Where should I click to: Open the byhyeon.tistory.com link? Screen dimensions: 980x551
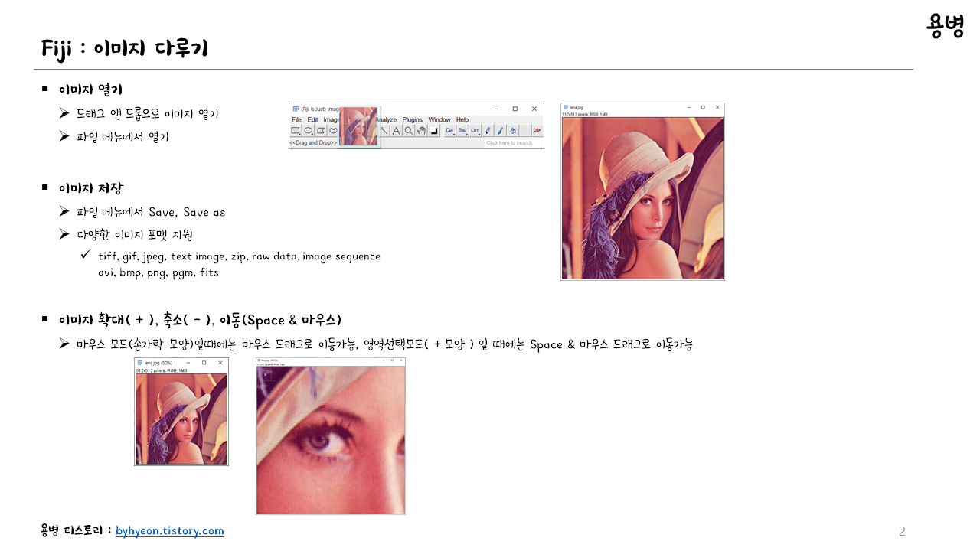pos(170,531)
